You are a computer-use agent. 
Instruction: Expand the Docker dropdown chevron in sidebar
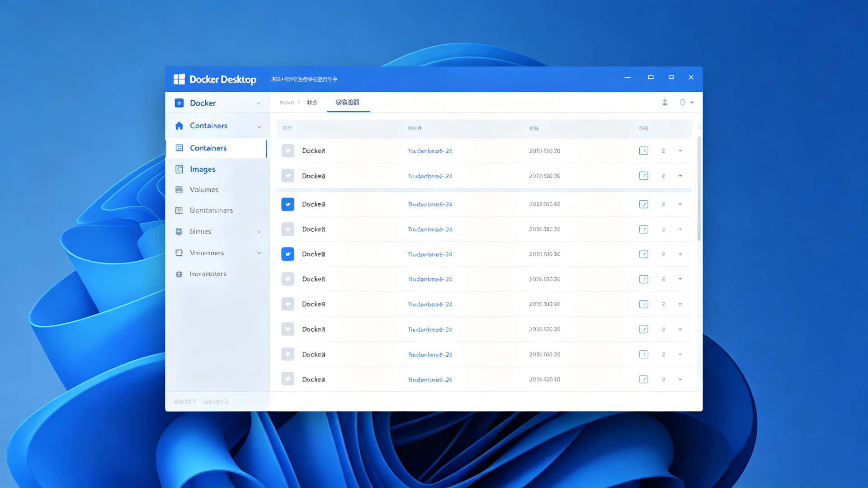[x=259, y=103]
